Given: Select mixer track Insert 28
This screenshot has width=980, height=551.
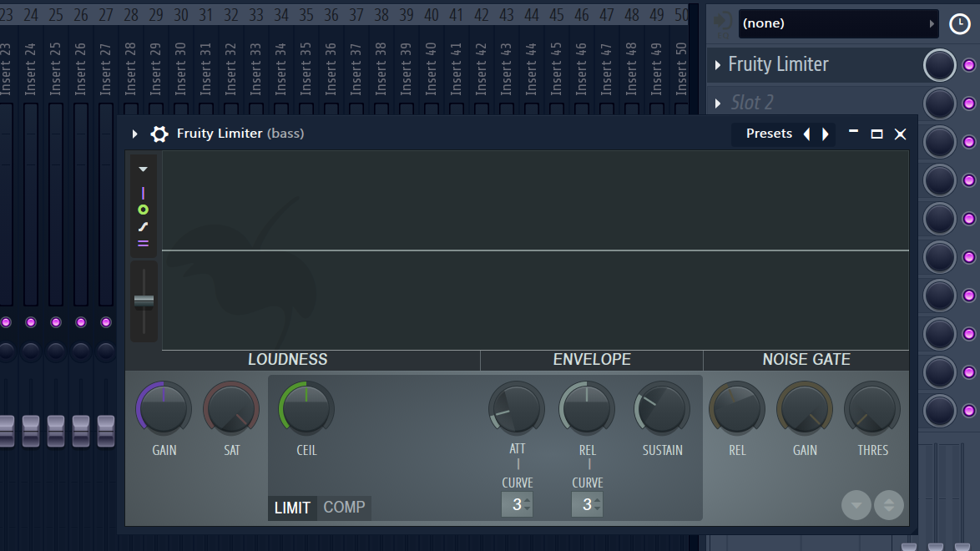Looking at the screenshot, I should 130,68.
